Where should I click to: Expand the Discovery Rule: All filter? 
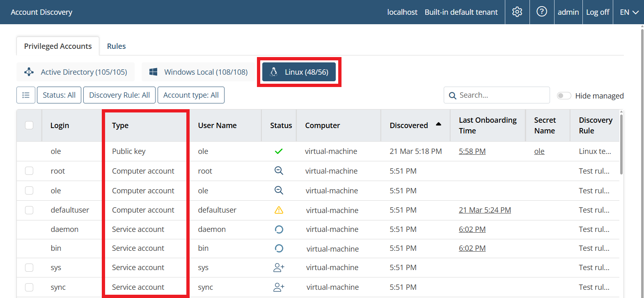click(119, 95)
